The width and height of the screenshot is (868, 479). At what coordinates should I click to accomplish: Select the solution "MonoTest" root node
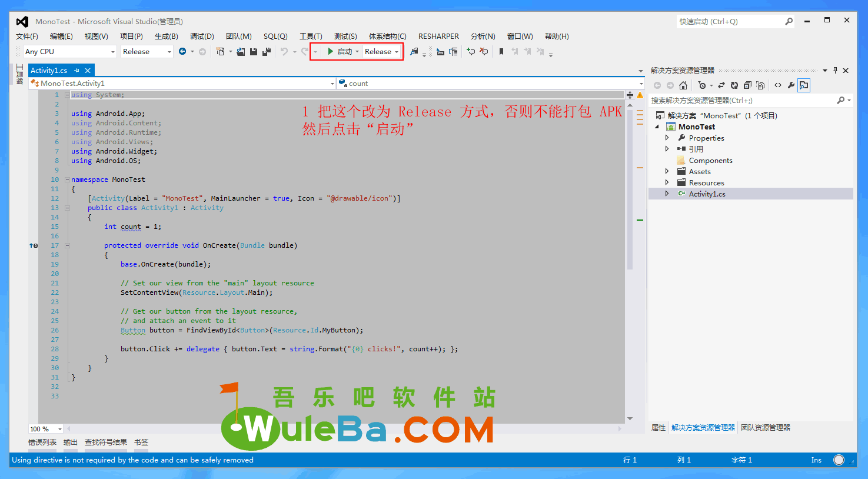click(x=717, y=115)
